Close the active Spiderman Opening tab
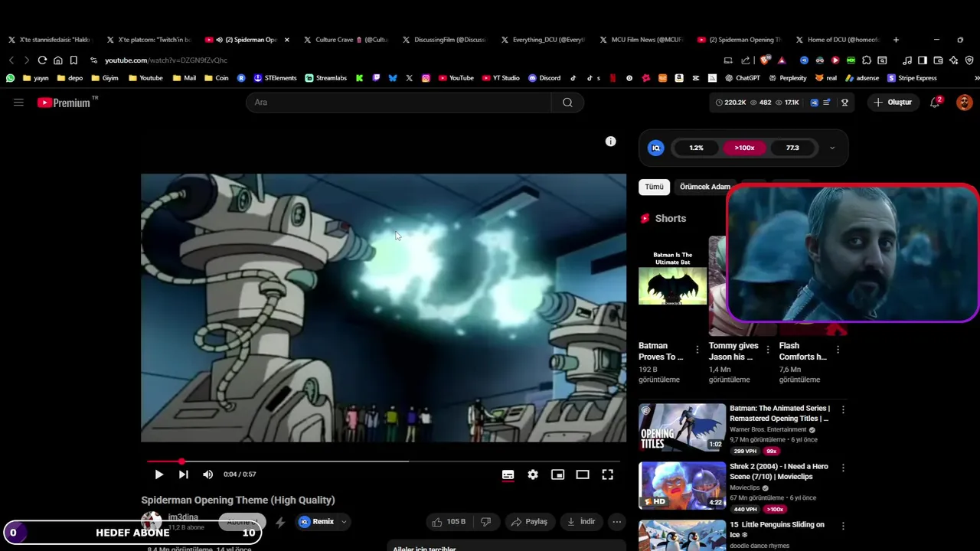 287,40
